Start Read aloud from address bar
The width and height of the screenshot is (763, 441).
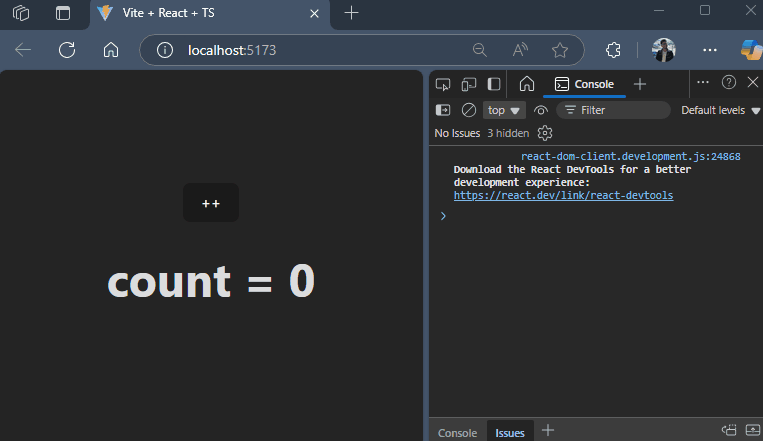520,50
